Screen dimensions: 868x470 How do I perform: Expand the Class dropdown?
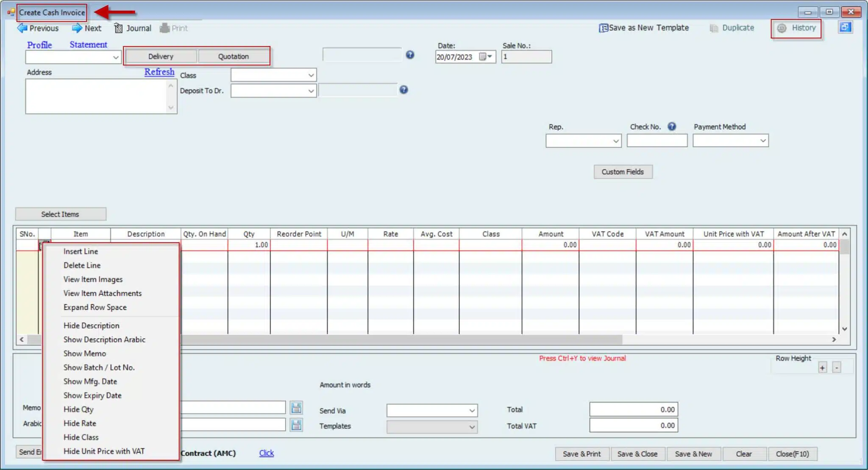pyautogui.click(x=311, y=75)
